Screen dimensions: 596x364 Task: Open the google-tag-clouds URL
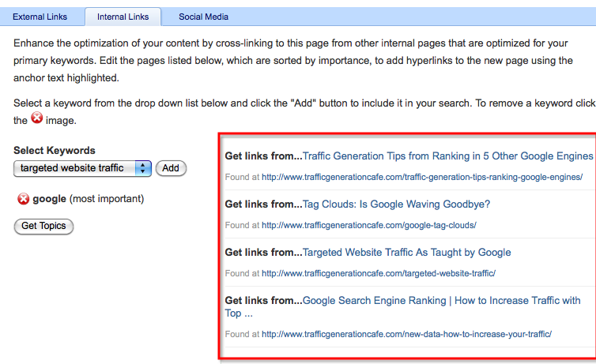pyautogui.click(x=368, y=225)
